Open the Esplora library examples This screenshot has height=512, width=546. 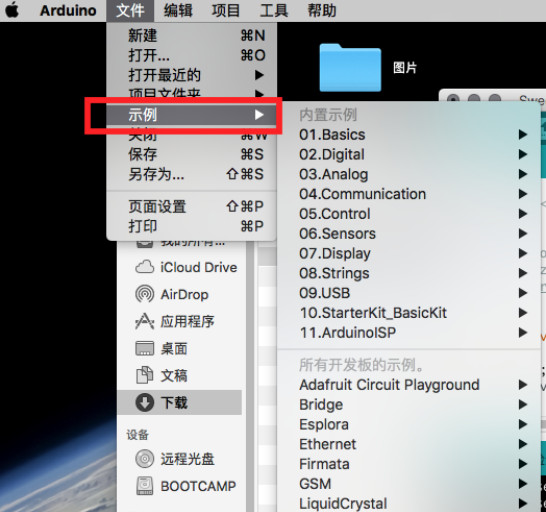[408, 425]
